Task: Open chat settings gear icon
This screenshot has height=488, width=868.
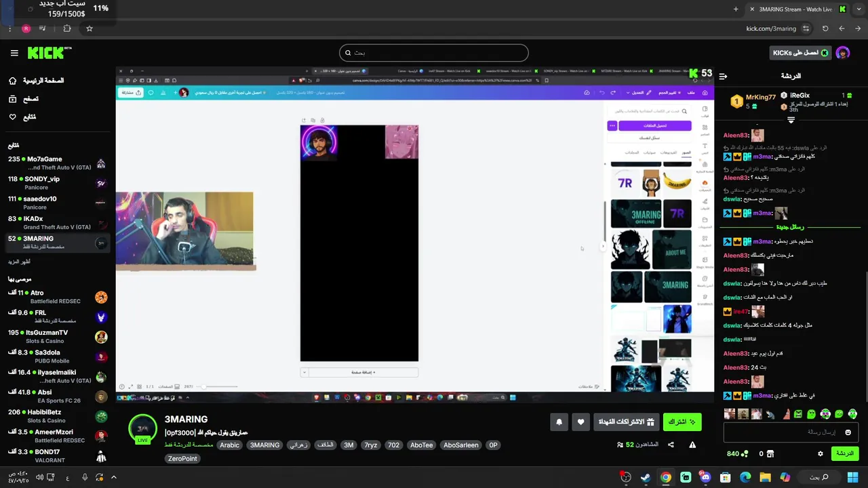Action: tap(820, 453)
